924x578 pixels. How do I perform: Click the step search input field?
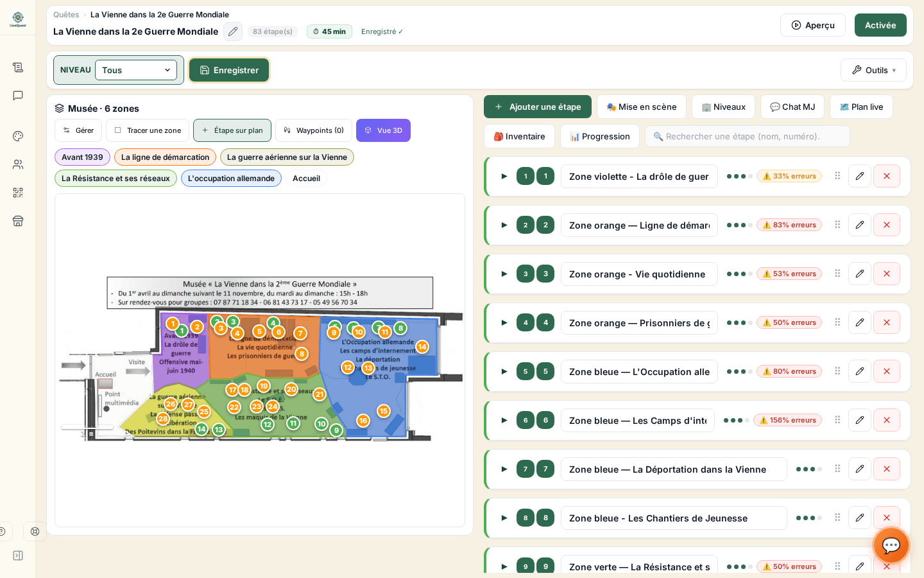748,136
